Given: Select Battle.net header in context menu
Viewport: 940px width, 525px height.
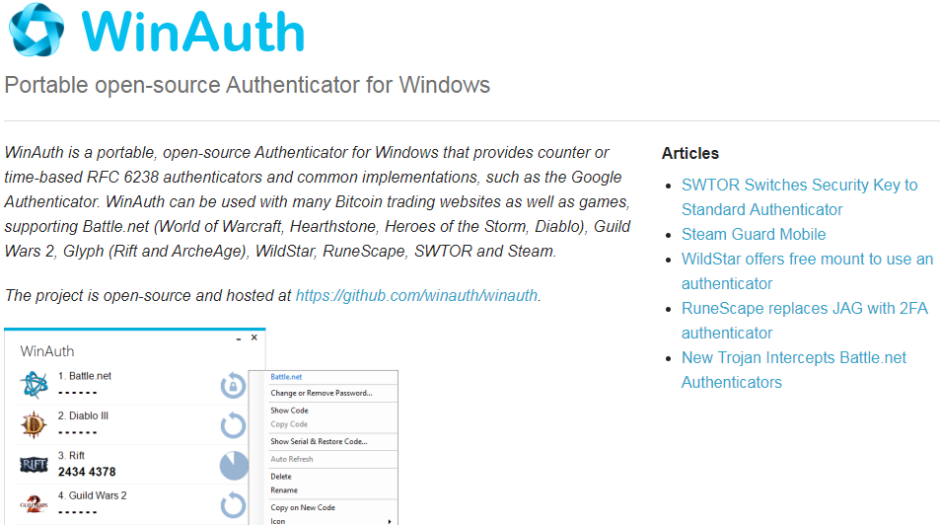Looking at the screenshot, I should tap(286, 377).
